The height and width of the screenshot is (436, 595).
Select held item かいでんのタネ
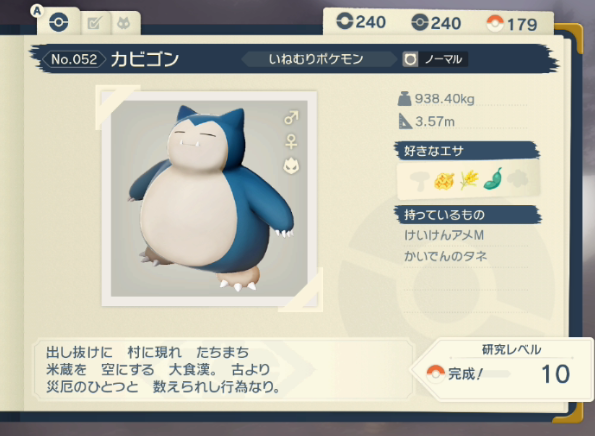point(445,257)
